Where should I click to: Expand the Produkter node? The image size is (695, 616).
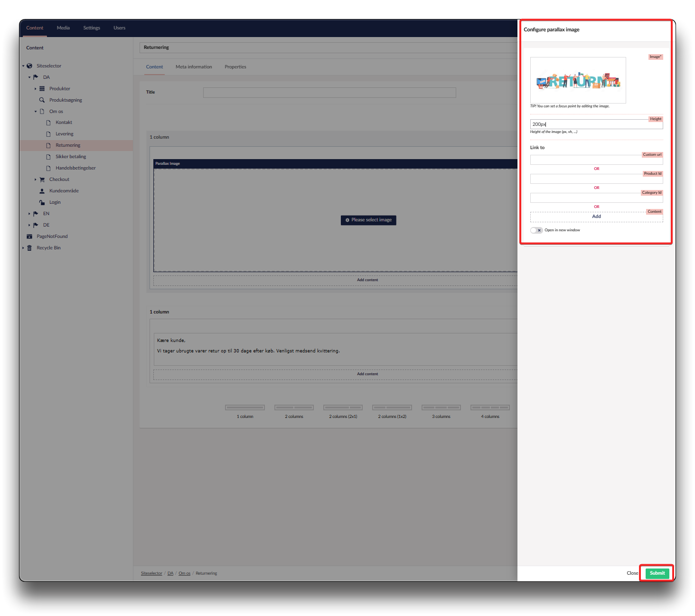pos(35,89)
